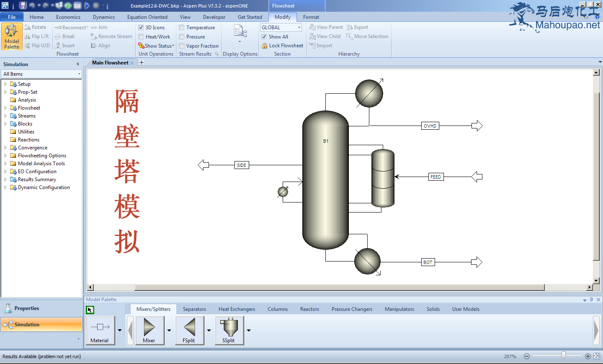The width and height of the screenshot is (603, 364).
Task: Switch to the Format ribbon tab
Action: [311, 17]
